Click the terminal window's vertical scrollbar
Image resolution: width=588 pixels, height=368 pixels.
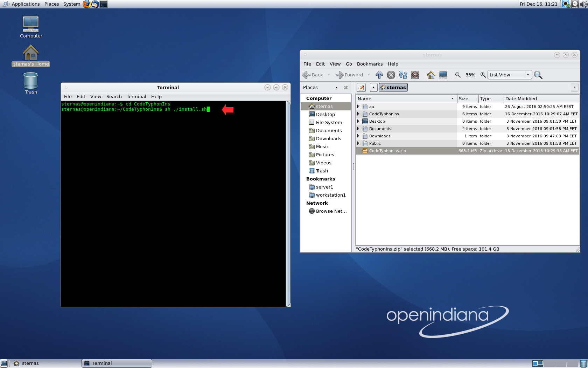[x=288, y=204]
